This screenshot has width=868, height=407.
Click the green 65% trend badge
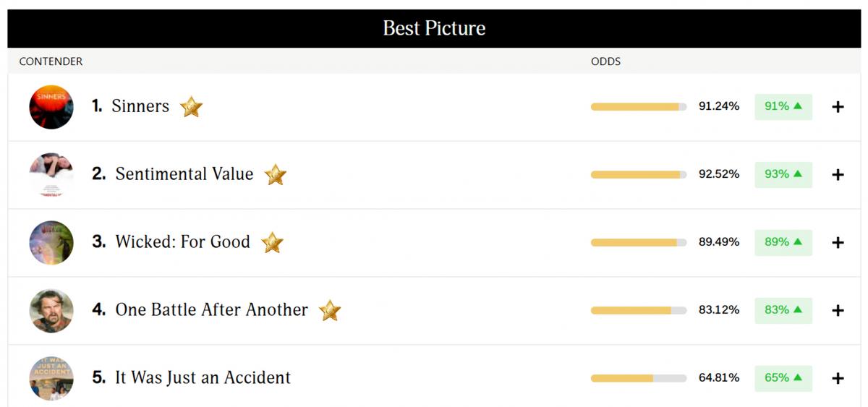coord(783,378)
